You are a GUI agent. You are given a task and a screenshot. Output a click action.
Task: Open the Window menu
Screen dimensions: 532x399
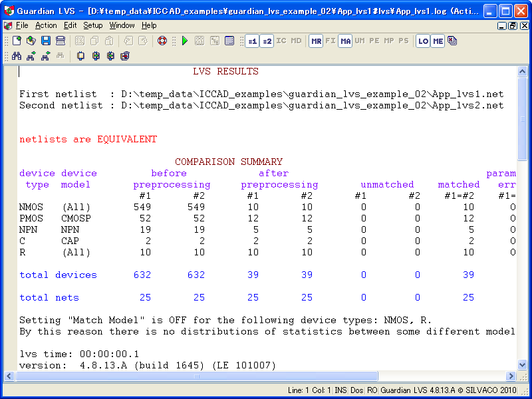pyautogui.click(x=122, y=25)
